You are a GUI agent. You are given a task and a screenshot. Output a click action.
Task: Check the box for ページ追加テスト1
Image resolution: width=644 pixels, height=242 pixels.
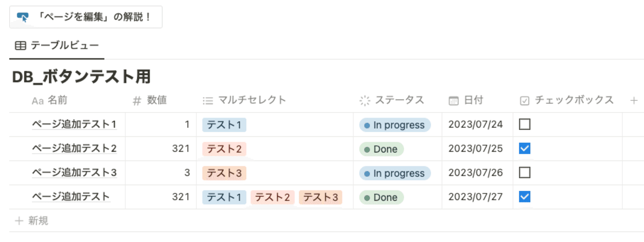click(x=525, y=124)
